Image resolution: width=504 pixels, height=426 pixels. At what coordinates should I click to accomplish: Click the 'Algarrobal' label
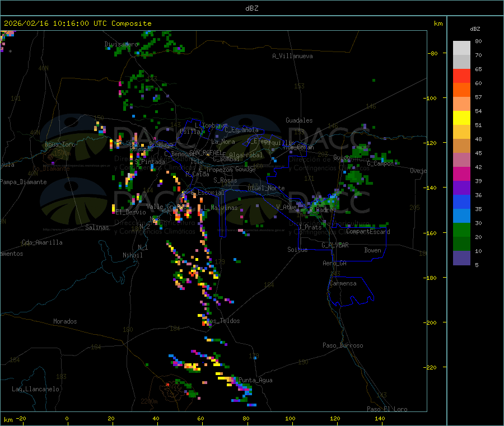pos(246,155)
